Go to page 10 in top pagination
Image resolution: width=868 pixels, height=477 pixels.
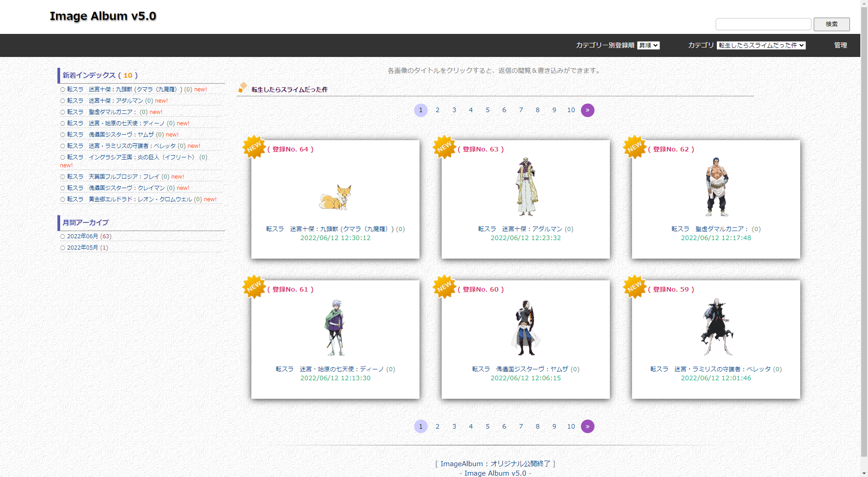(571, 110)
